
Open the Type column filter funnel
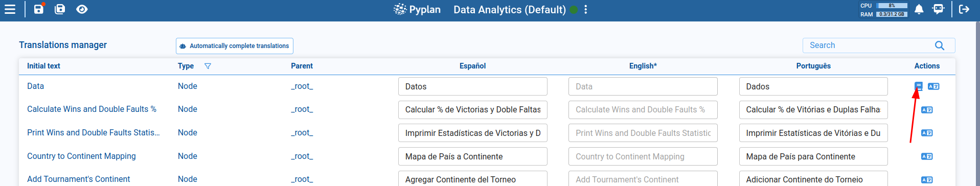[208, 66]
